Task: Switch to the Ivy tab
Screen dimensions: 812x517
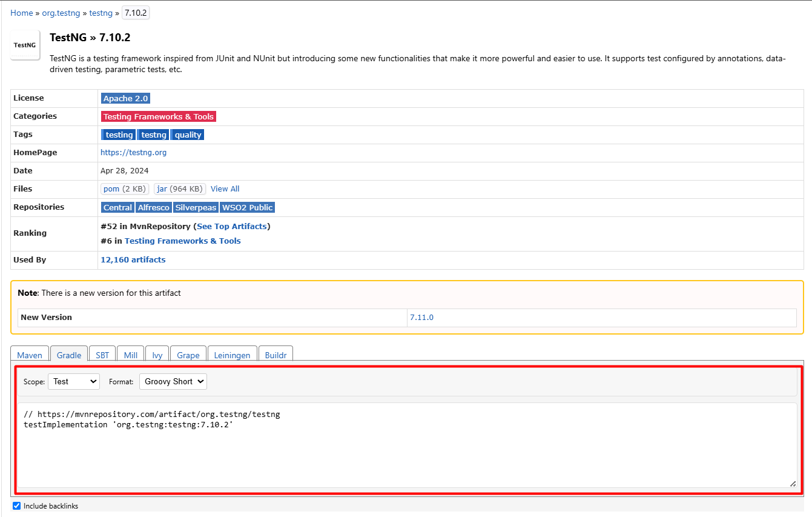Action: pos(157,354)
